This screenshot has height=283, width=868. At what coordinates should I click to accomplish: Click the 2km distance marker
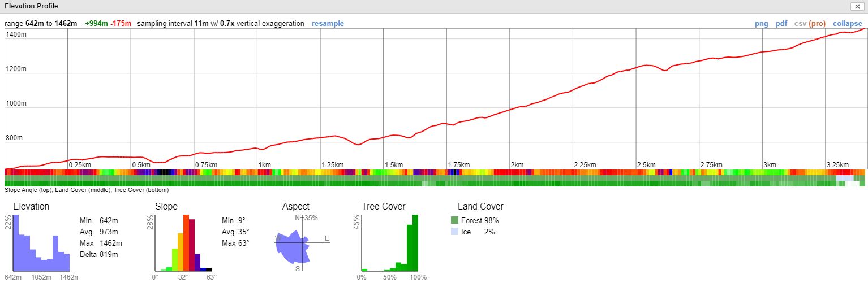[x=517, y=164]
